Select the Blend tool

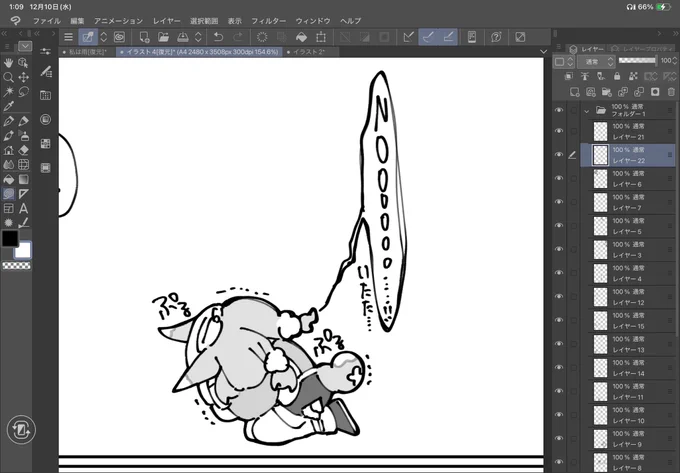[x=8, y=165]
